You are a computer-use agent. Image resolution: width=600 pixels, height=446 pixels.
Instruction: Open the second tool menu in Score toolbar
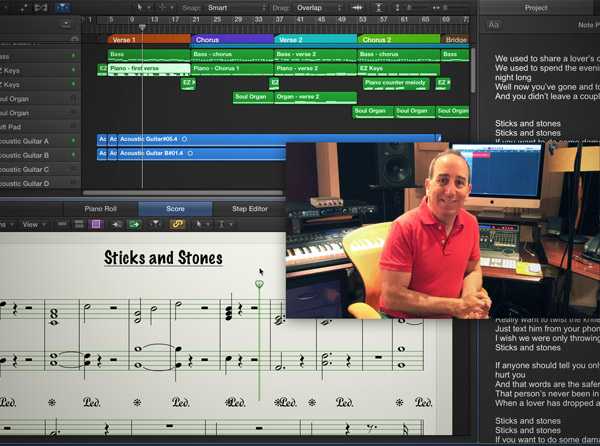tap(225, 224)
